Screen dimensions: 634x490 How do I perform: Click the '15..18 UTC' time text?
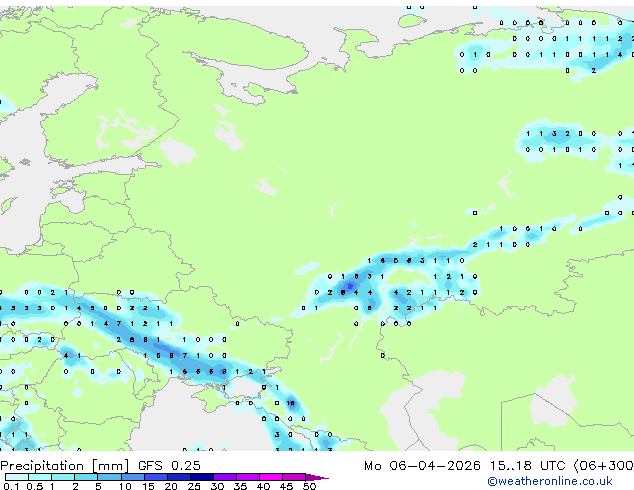coord(527,466)
